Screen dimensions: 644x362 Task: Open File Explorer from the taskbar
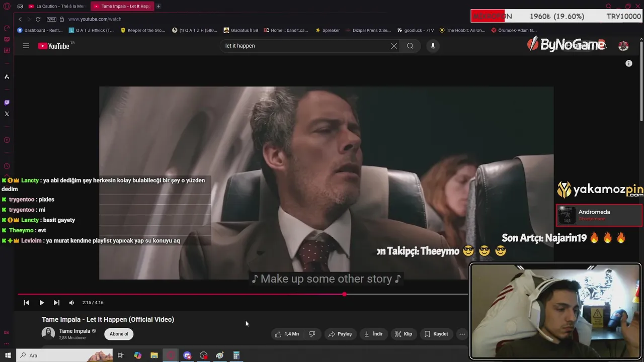154,355
